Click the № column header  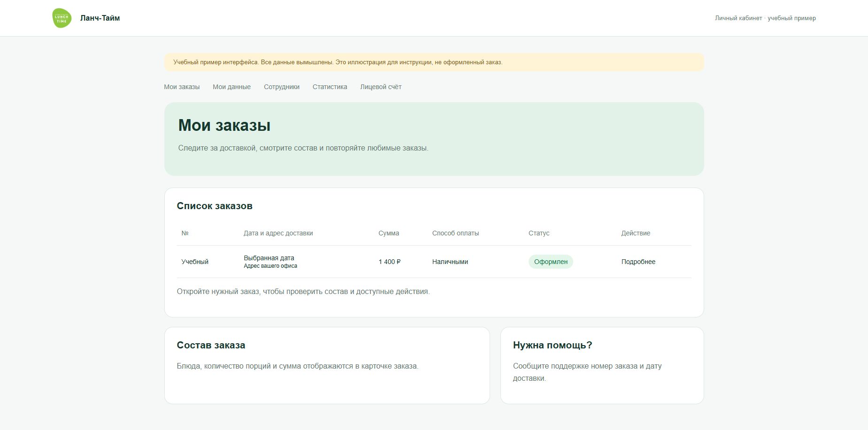(185, 233)
